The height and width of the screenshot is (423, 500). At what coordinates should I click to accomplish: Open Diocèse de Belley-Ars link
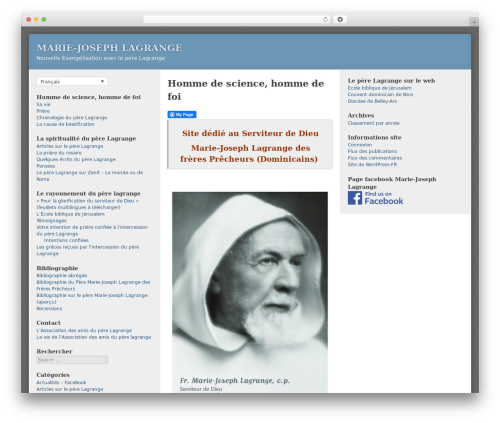pos(372,101)
